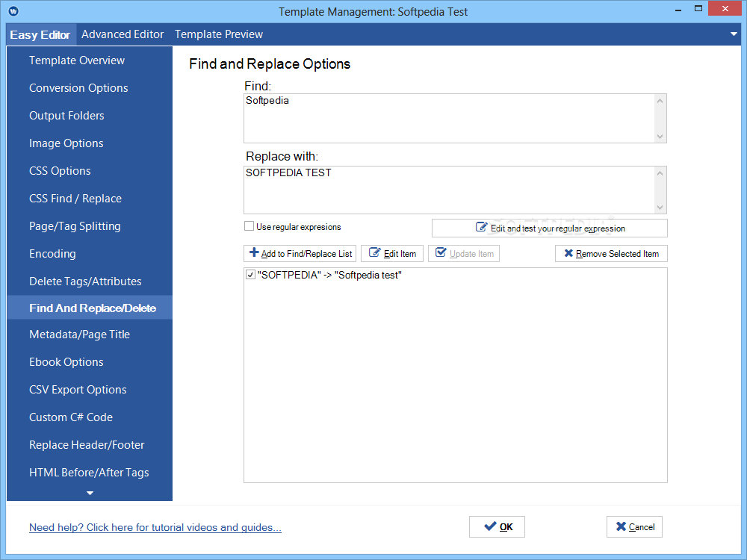Click the X icon on Remove Selected Item

tap(568, 253)
